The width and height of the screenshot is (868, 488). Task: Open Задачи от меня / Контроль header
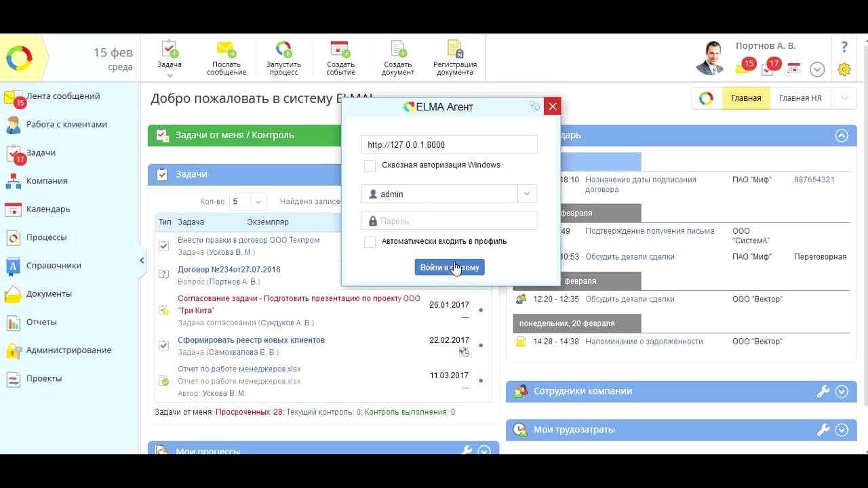235,135
